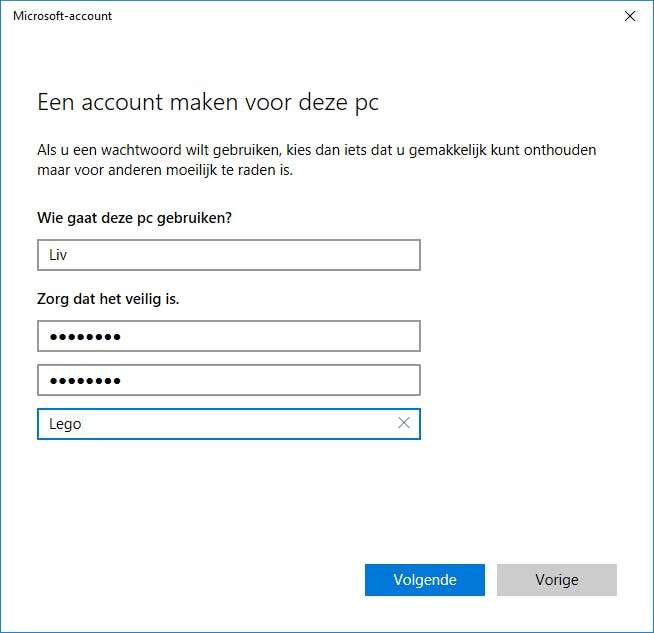Clear the Lego hint with the X icon
This screenshot has height=633, width=654.
404,423
